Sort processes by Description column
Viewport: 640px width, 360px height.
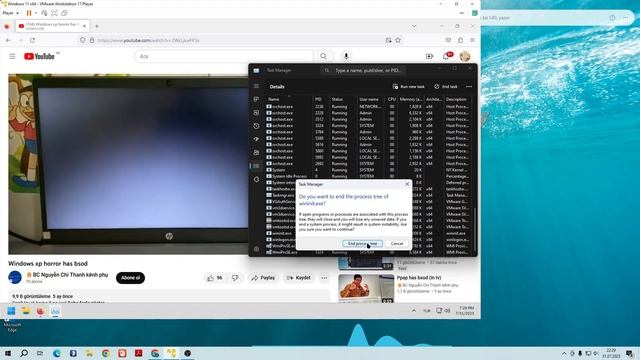457,99
